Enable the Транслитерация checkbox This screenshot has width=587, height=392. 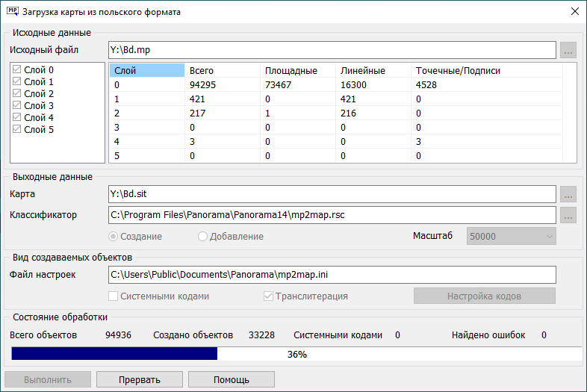click(269, 296)
